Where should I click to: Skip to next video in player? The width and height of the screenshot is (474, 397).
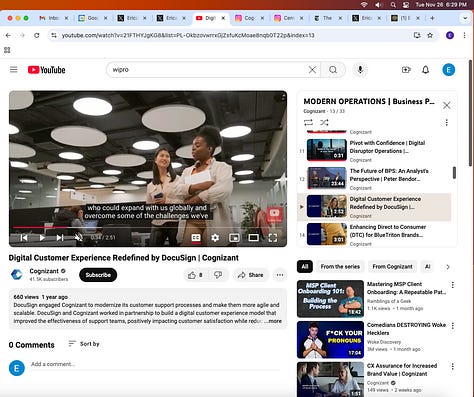point(60,237)
